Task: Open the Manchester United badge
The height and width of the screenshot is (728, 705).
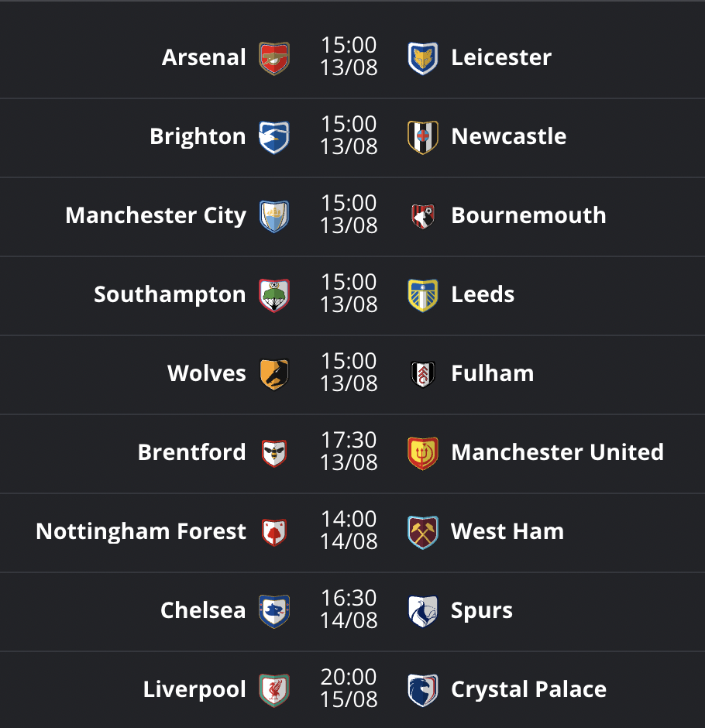Action: [x=422, y=452]
